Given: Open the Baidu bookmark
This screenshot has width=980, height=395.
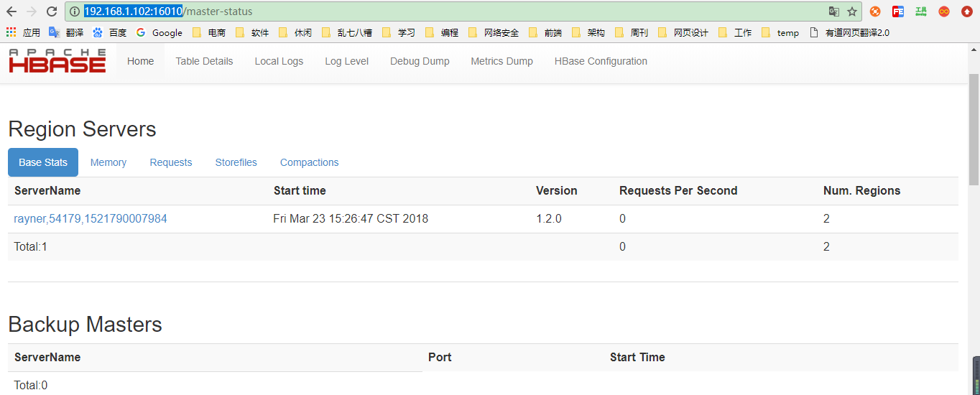Looking at the screenshot, I should [110, 32].
